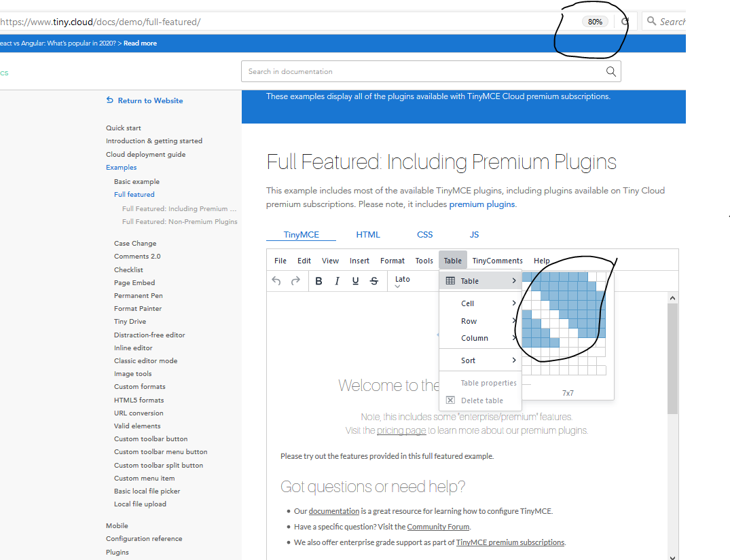The width and height of the screenshot is (730, 560).
Task: Open Permanent Pen example
Action: pos(139,295)
